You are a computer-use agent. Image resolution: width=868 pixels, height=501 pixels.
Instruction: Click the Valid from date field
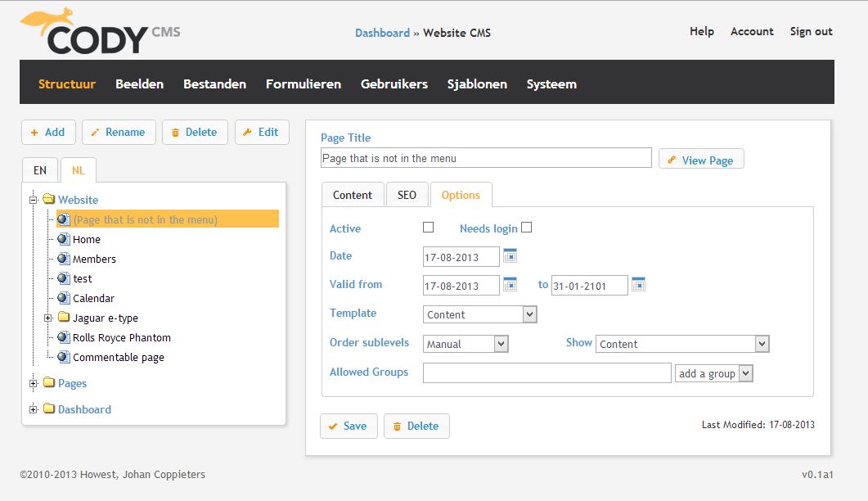pyautogui.click(x=461, y=286)
